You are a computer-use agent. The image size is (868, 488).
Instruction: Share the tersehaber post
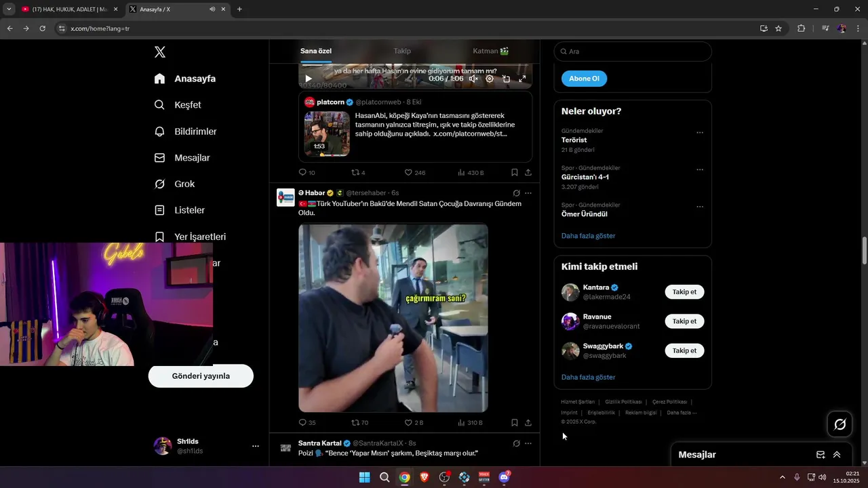point(528,422)
